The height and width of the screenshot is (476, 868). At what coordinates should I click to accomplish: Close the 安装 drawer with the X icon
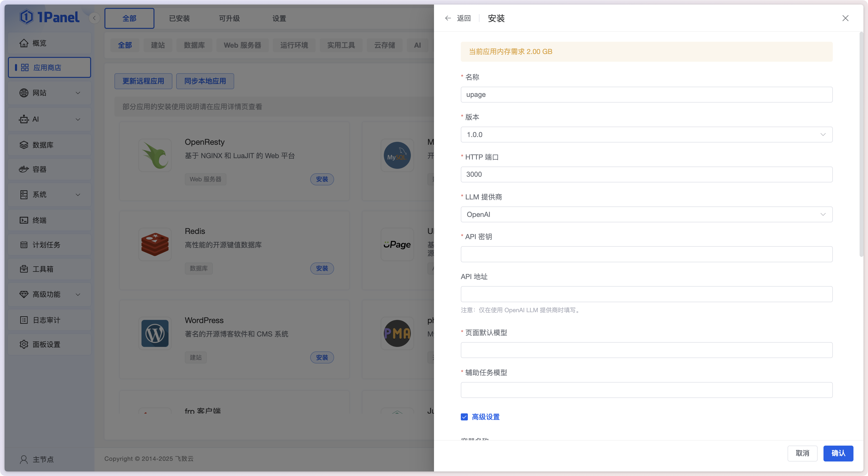click(x=845, y=18)
